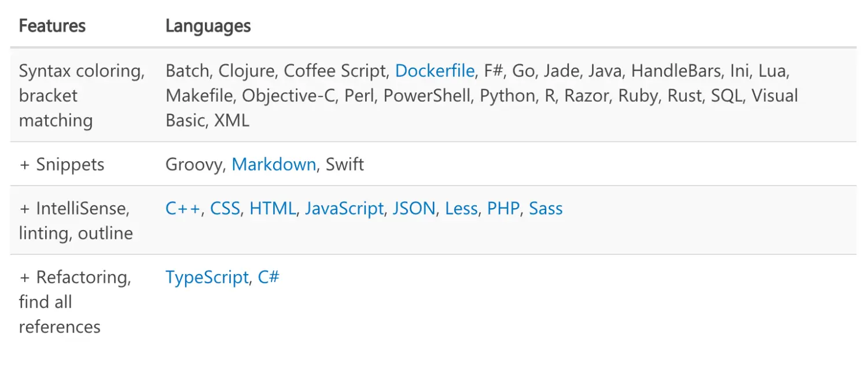
Task: Click the word "Batch"
Action: 187,71
